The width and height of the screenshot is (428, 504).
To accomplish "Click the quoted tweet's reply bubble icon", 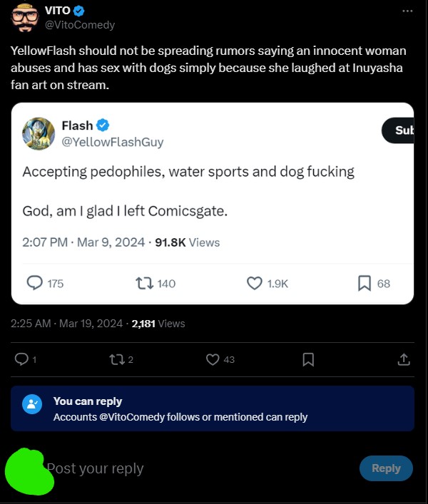I will click(34, 283).
